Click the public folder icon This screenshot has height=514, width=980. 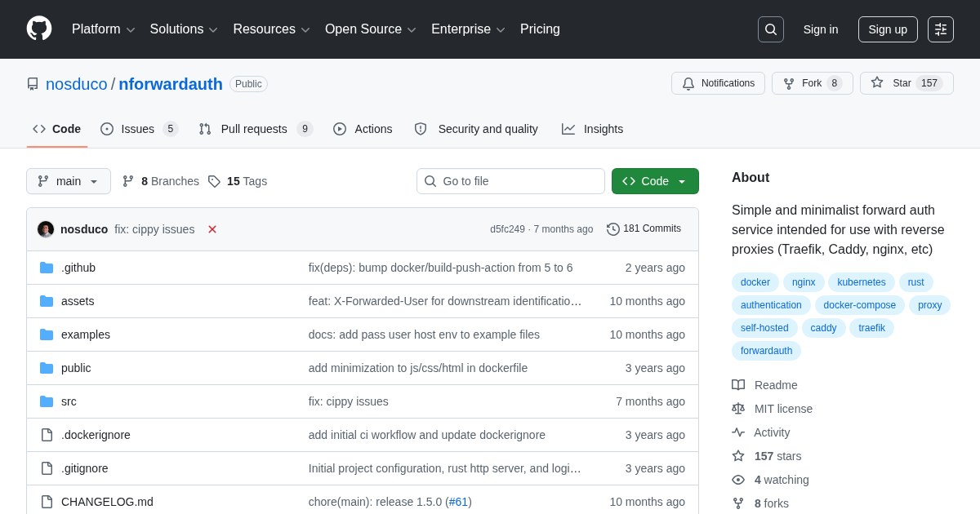(47, 368)
